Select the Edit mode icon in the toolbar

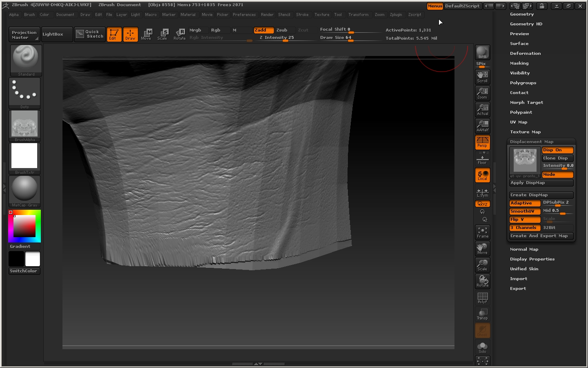[114, 34]
